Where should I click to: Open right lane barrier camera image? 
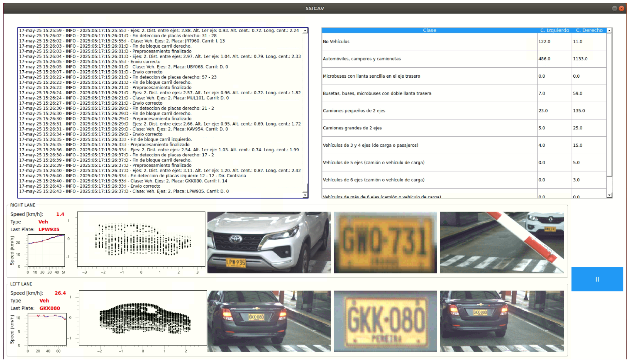pos(501,242)
